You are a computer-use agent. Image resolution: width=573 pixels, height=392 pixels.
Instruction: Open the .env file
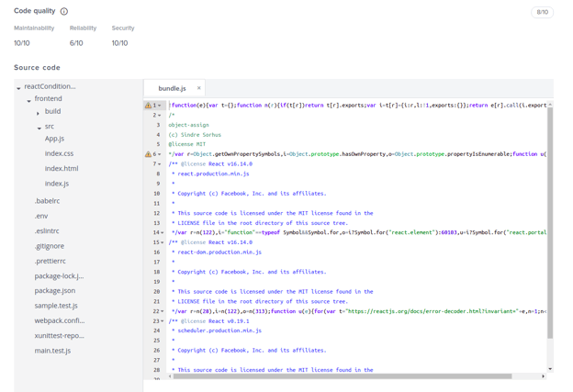pos(41,216)
